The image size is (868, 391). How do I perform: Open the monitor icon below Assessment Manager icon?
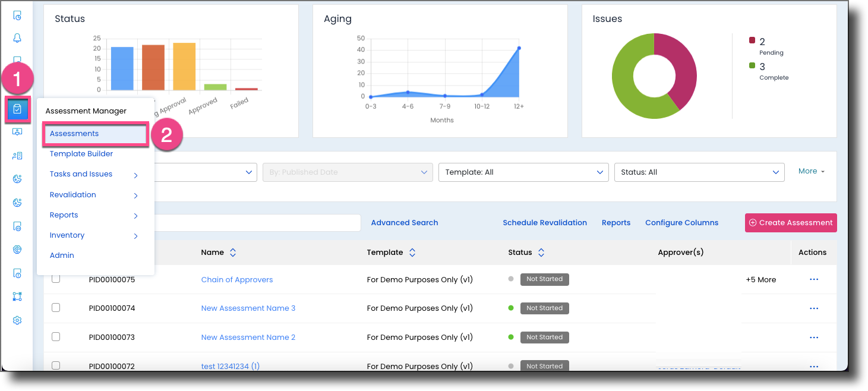17,131
